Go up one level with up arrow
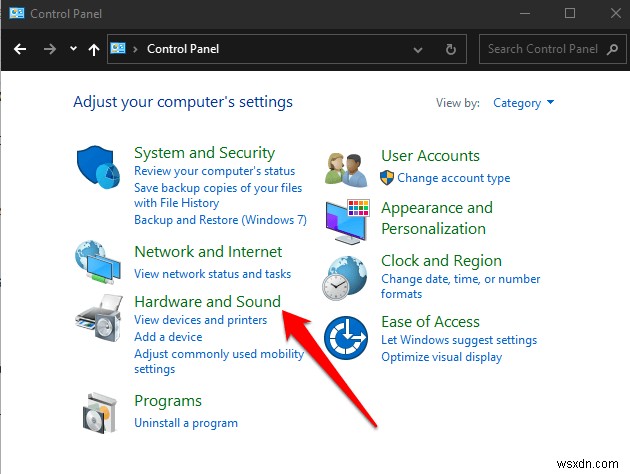The height and width of the screenshot is (474, 630). (x=94, y=49)
